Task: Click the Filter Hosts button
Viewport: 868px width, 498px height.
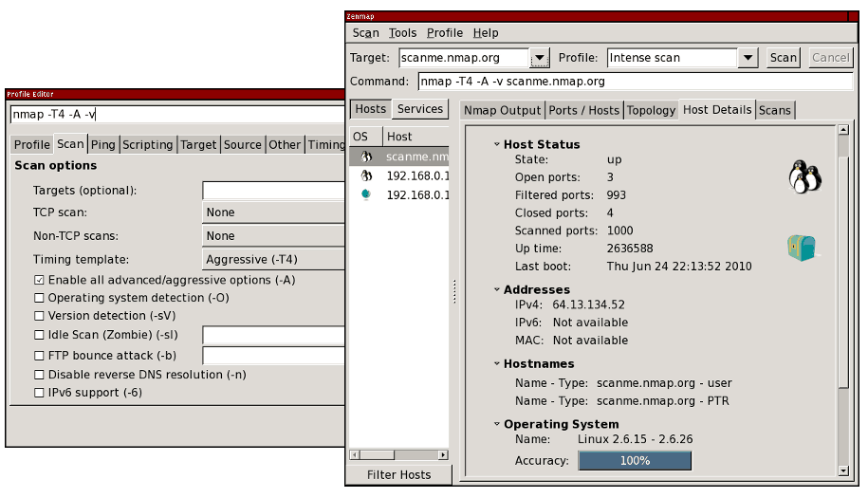Action: point(398,474)
